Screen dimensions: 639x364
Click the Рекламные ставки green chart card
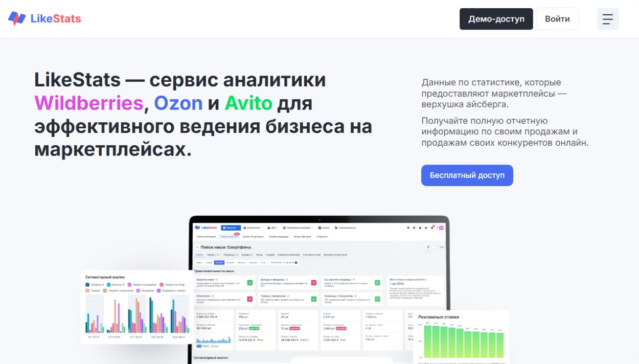click(x=461, y=336)
